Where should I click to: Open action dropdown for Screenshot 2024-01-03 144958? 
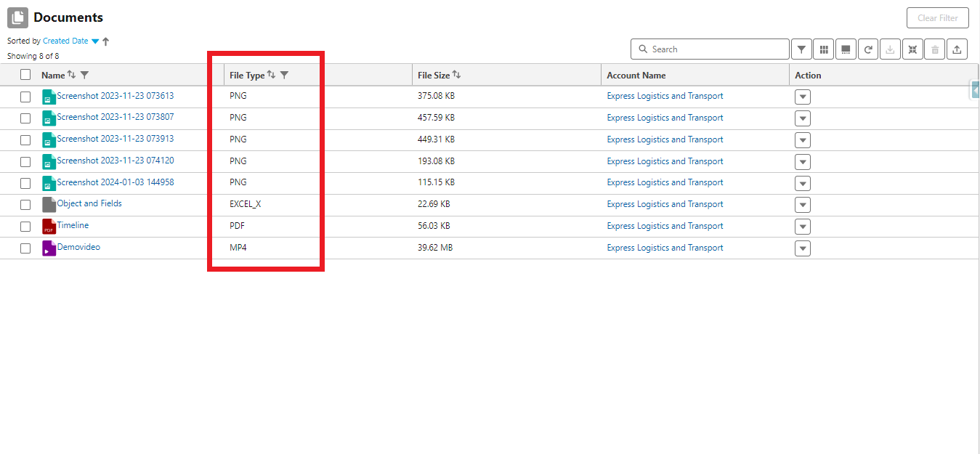(x=803, y=183)
